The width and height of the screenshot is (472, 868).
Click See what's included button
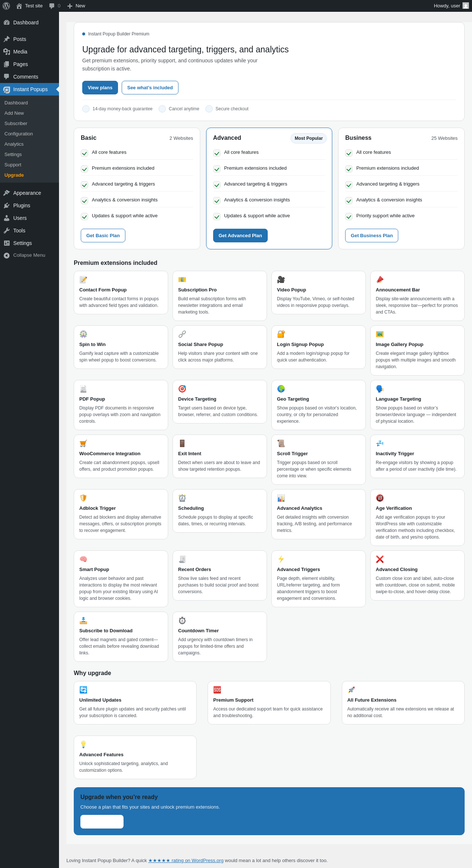[150, 88]
